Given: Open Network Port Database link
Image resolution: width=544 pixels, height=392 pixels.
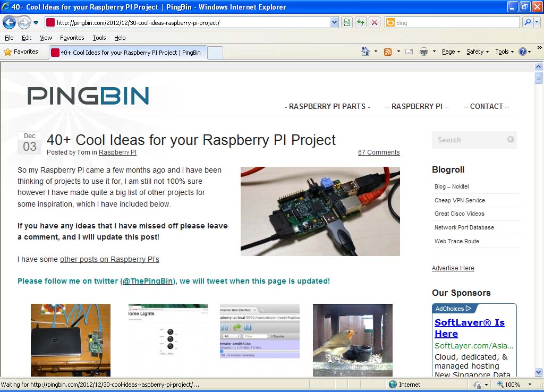Looking at the screenshot, I should click(x=464, y=227).
